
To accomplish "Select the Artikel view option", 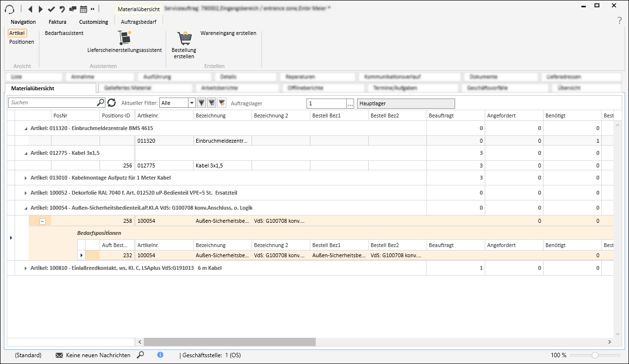I will [17, 33].
